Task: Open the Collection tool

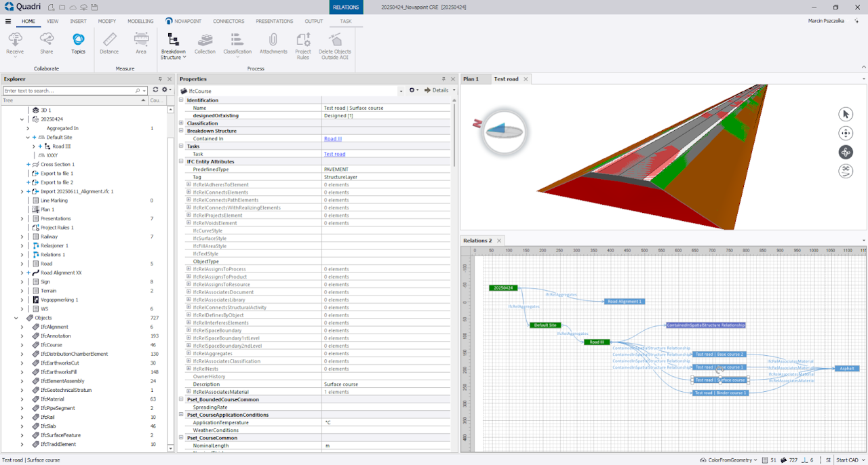Action: click(205, 43)
